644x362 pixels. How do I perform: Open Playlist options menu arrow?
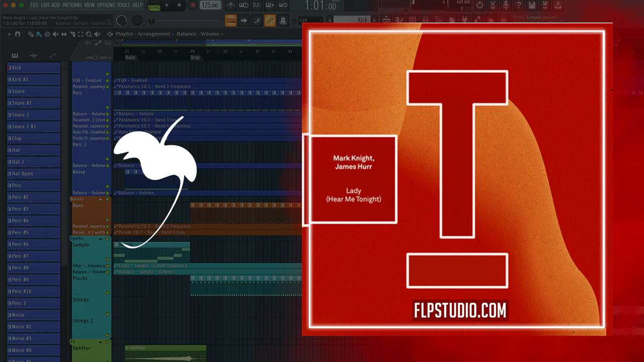[x=9, y=34]
